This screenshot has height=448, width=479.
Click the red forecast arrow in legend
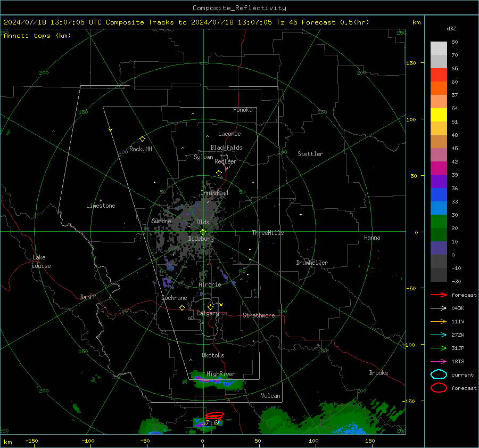coord(439,295)
